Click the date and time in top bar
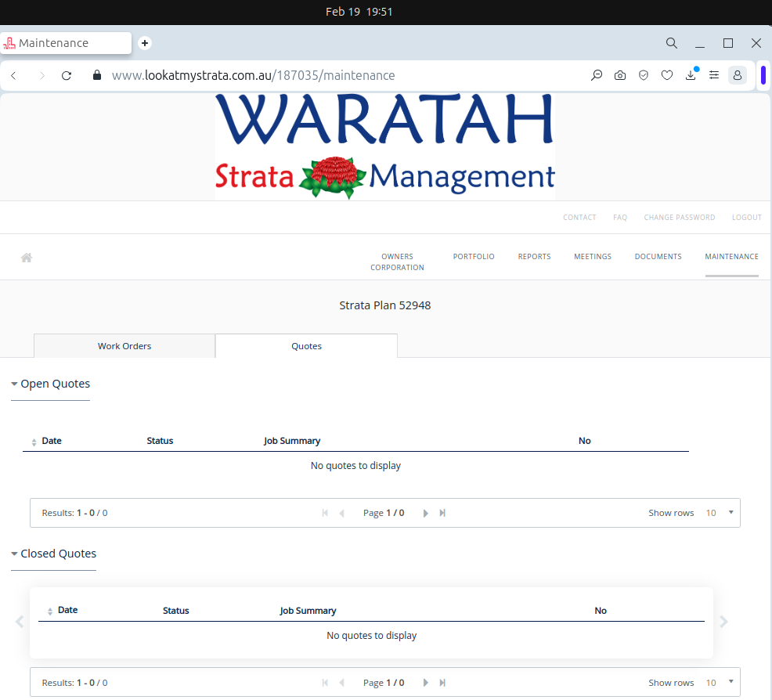The image size is (772, 700). point(359,12)
